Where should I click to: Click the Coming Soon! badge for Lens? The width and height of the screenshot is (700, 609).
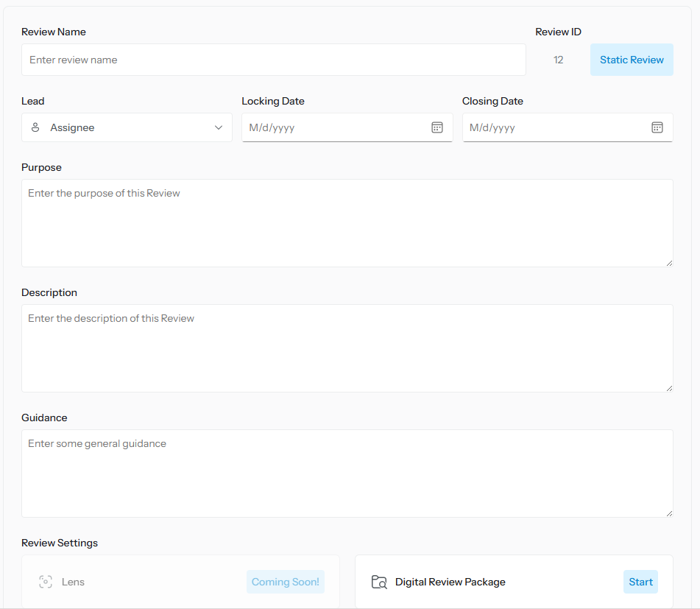point(286,582)
